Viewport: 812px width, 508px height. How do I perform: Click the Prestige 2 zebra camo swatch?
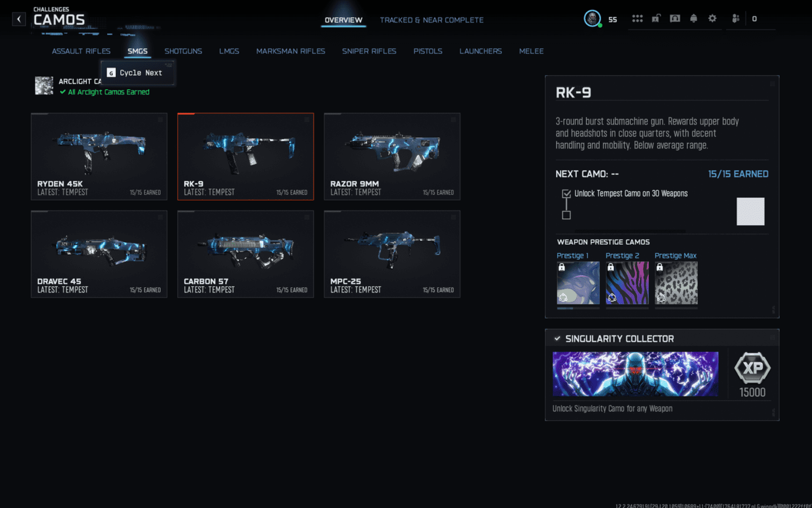[627, 283]
